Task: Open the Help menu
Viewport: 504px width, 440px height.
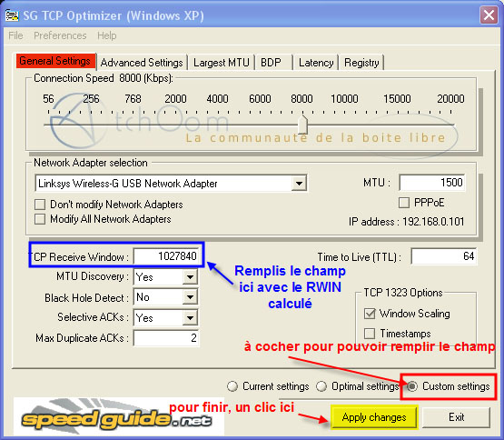Action: click(107, 35)
